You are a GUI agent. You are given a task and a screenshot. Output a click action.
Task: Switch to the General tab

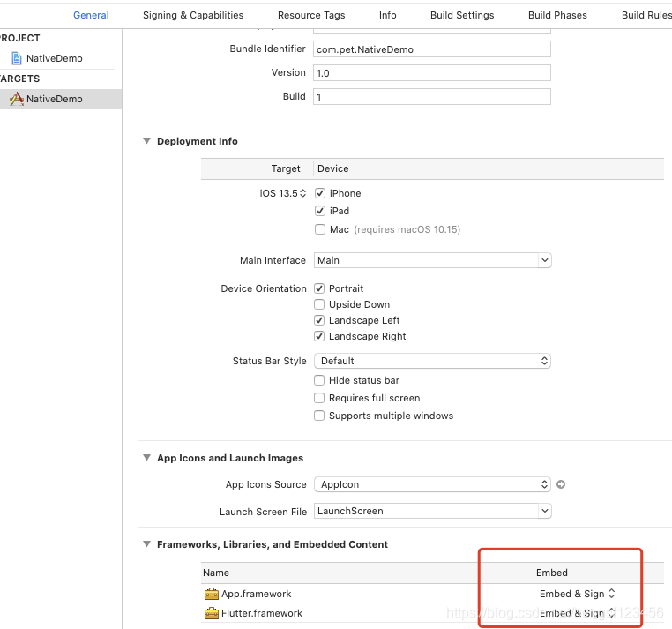[x=91, y=15]
